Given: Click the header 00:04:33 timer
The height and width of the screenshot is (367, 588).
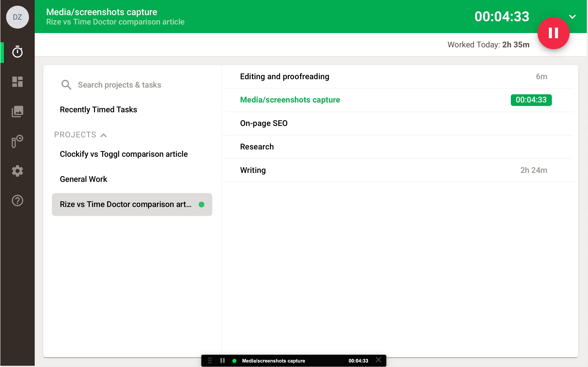Looking at the screenshot, I should click(502, 17).
